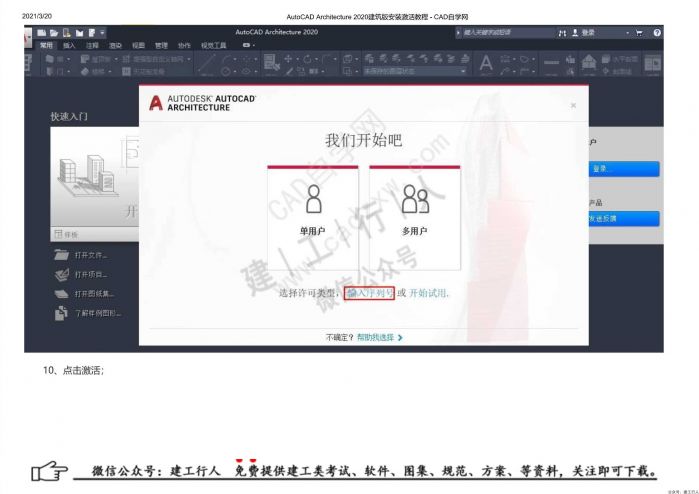This screenshot has height=494, width=699.
Task: Click the Open file icon in quick access toolbar
Action: click(54, 33)
